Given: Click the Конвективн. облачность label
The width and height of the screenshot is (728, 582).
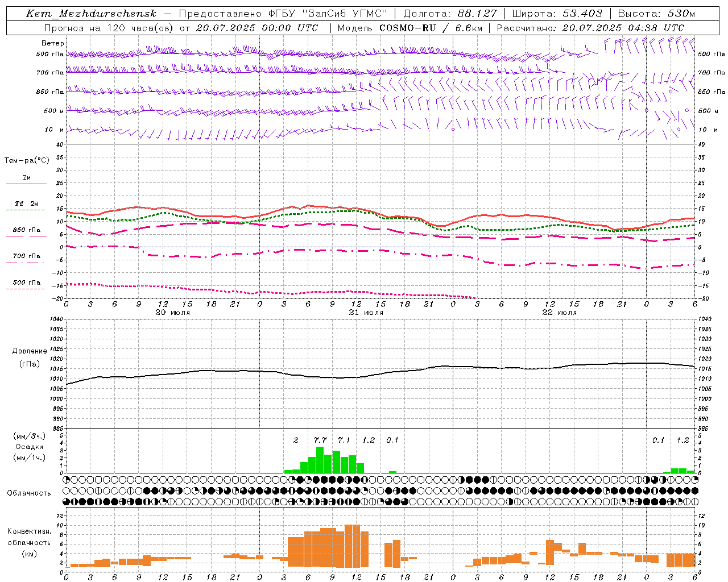Looking at the screenshot, I should coord(29,537).
